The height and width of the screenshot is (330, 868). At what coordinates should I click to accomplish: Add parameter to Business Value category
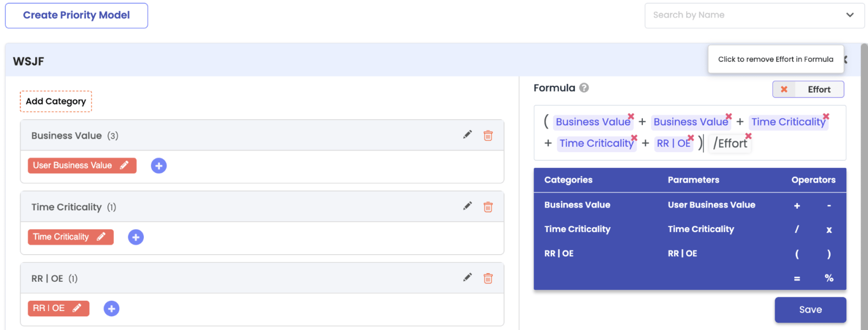click(158, 166)
